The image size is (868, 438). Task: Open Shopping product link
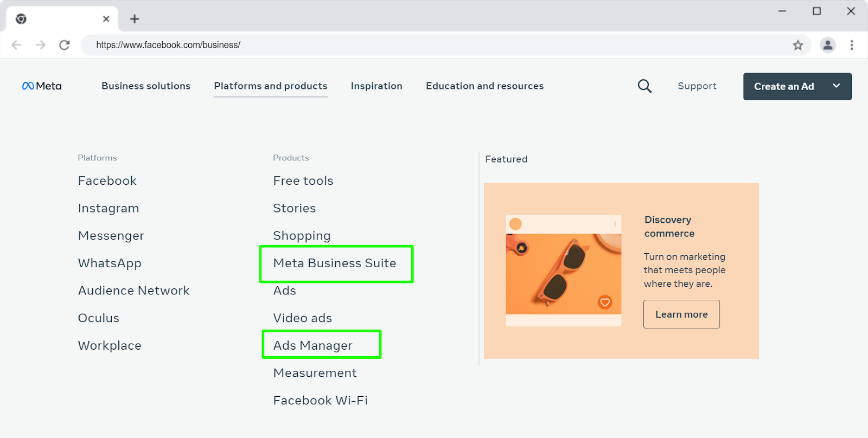(x=302, y=236)
